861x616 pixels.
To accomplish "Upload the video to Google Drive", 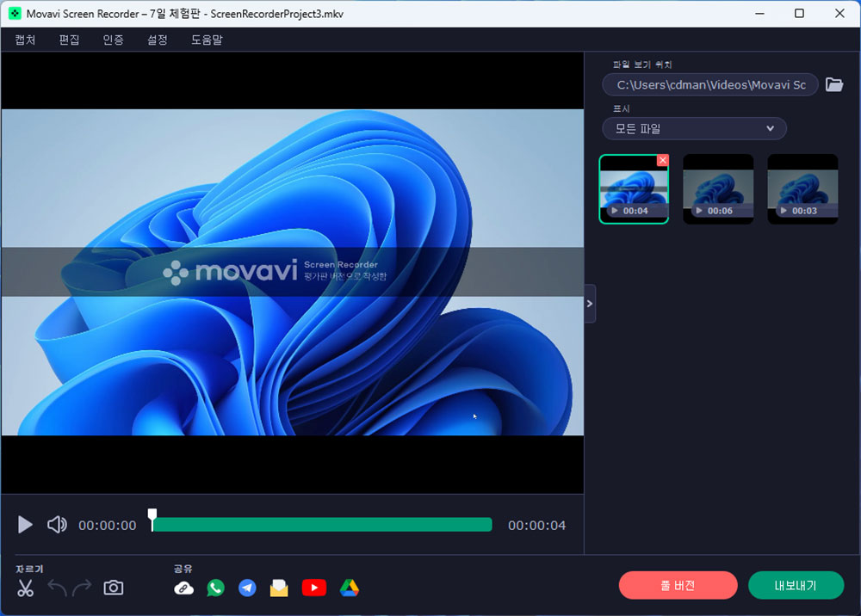I will pyautogui.click(x=350, y=588).
